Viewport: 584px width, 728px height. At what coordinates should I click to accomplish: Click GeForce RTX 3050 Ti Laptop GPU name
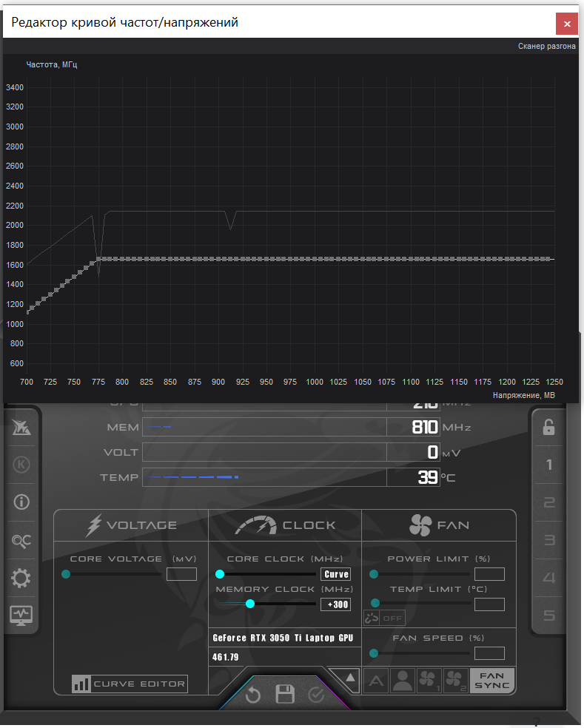click(x=283, y=638)
